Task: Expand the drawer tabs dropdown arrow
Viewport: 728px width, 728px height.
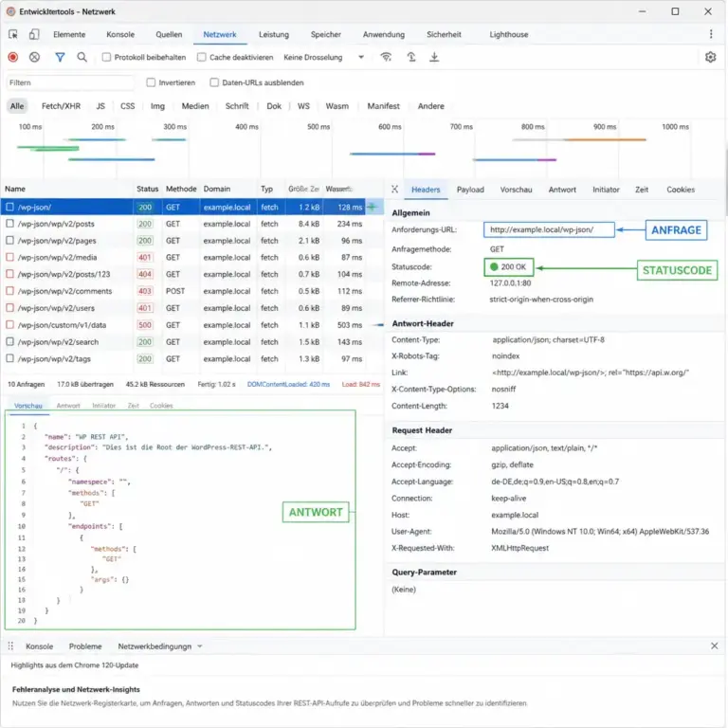Action: coord(200,646)
